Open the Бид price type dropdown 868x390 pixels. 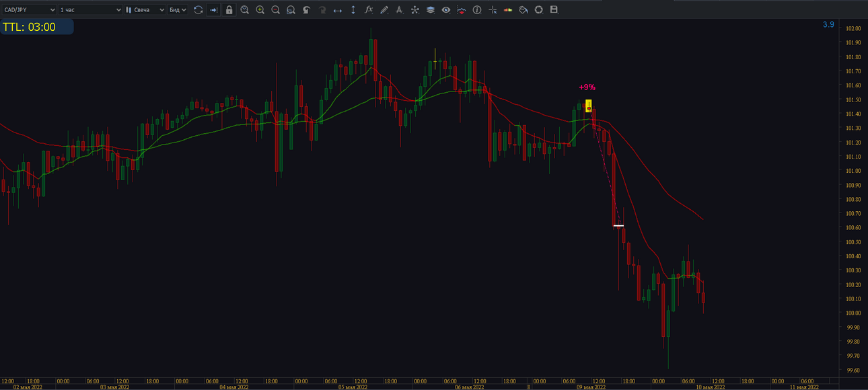point(178,10)
